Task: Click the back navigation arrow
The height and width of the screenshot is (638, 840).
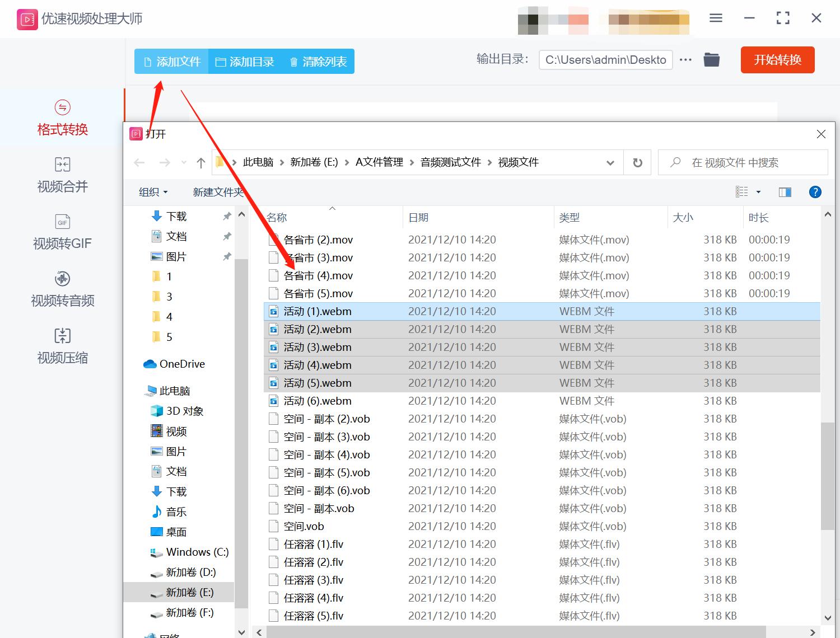Action: pos(139,162)
